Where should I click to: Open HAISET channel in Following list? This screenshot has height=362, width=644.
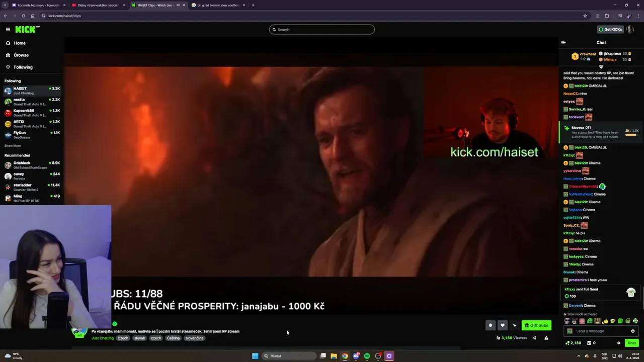tap(32, 91)
